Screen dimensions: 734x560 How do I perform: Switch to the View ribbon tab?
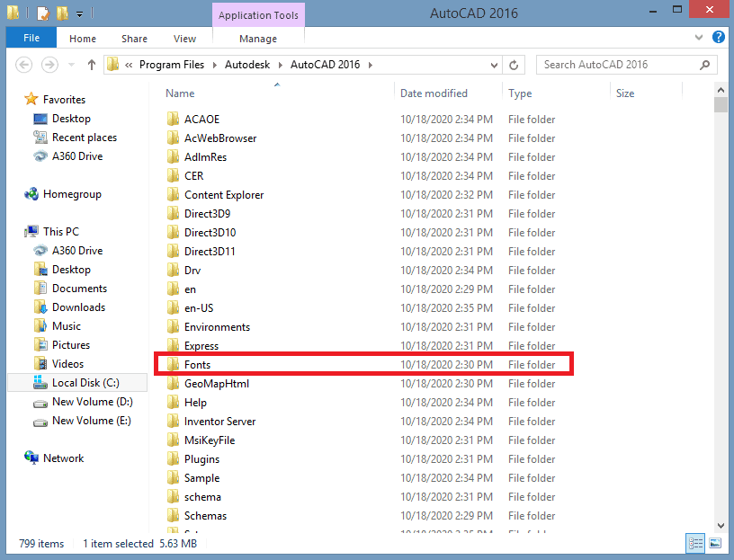click(184, 39)
